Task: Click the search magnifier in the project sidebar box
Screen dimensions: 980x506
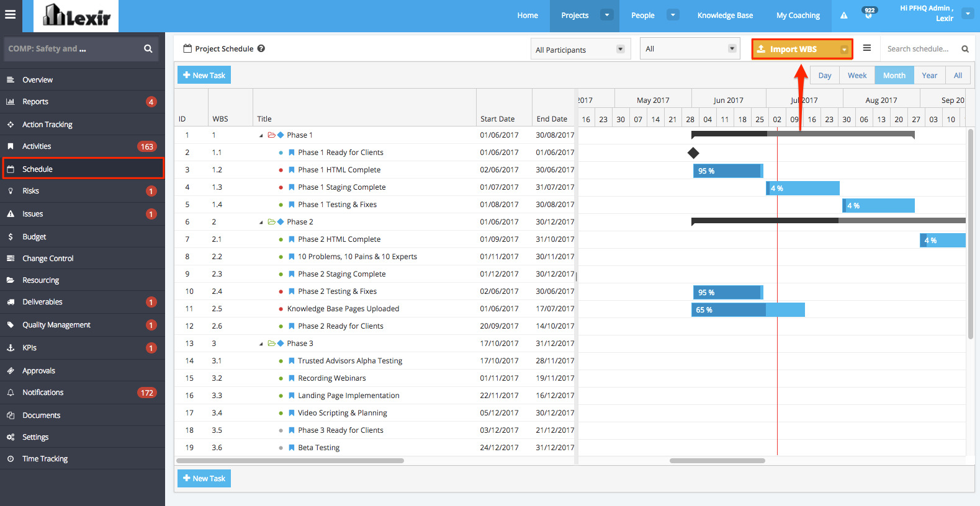Action: pos(148,48)
